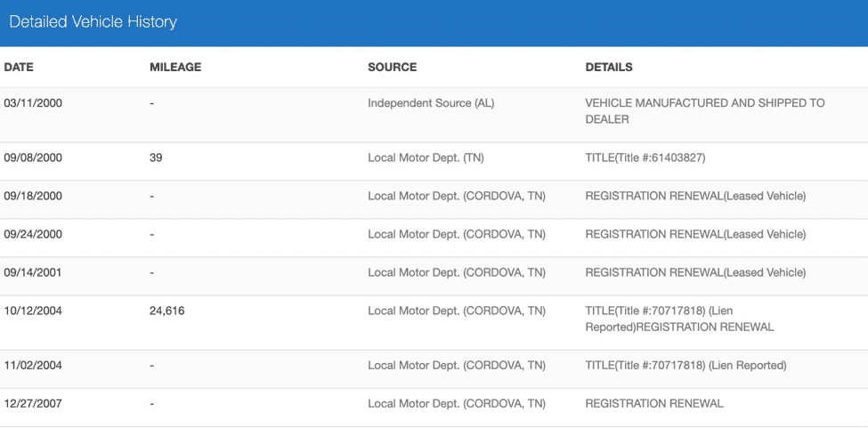The image size is (868, 428).
Task: Click the DATE column header
Action: [x=19, y=67]
